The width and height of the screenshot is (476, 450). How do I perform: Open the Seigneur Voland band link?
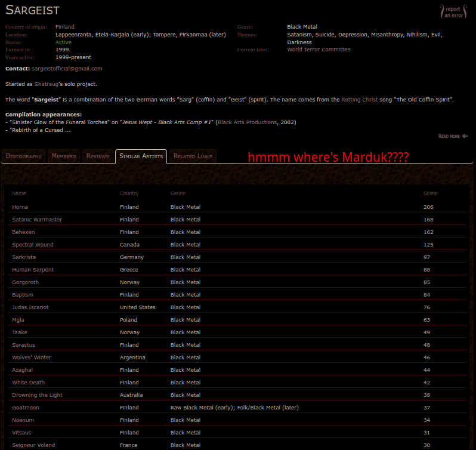point(33,445)
